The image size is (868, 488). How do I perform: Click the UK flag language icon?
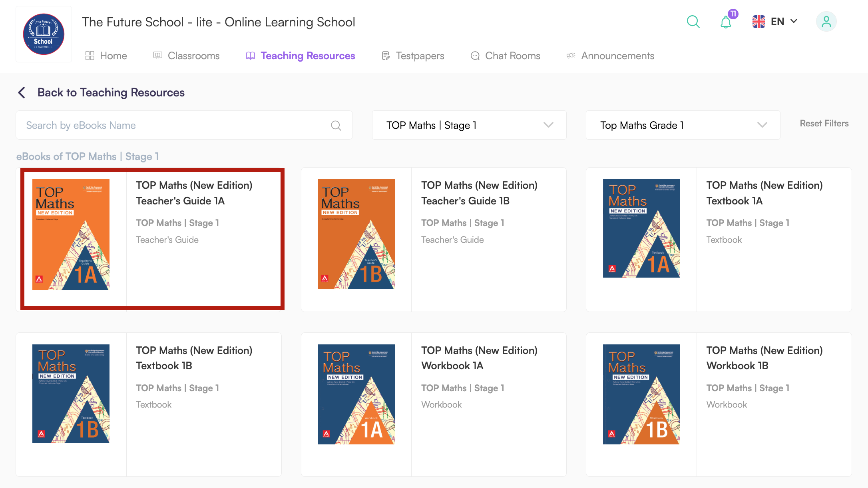tap(759, 22)
